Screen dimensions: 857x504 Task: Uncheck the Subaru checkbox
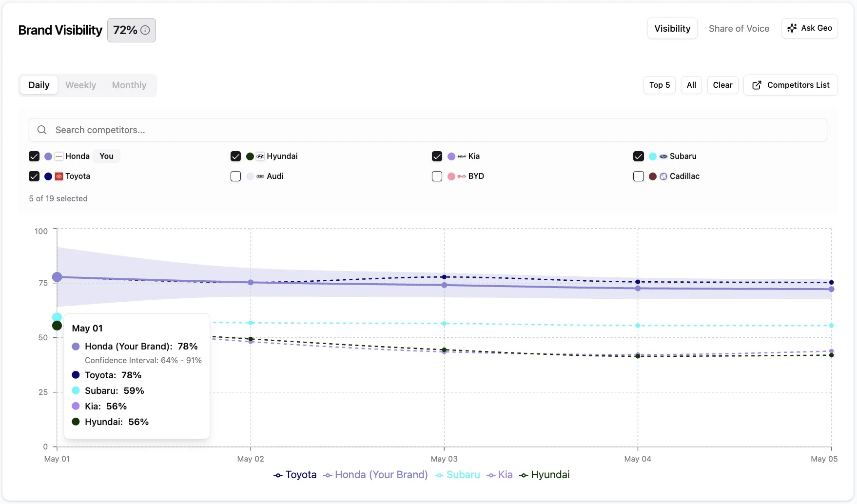(639, 156)
